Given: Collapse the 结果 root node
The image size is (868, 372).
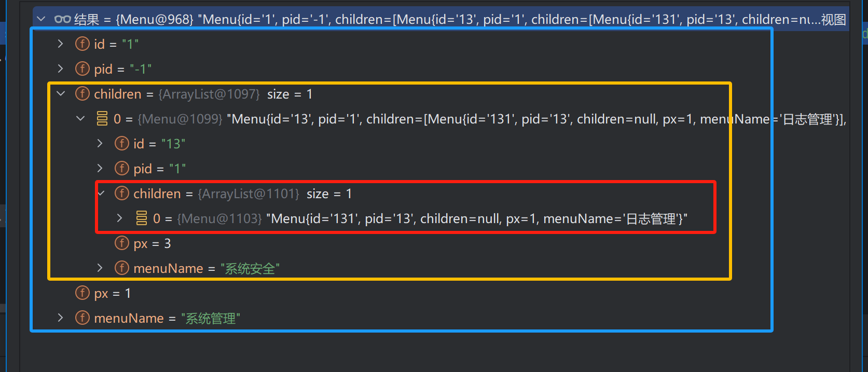Looking at the screenshot, I should coord(42,19).
